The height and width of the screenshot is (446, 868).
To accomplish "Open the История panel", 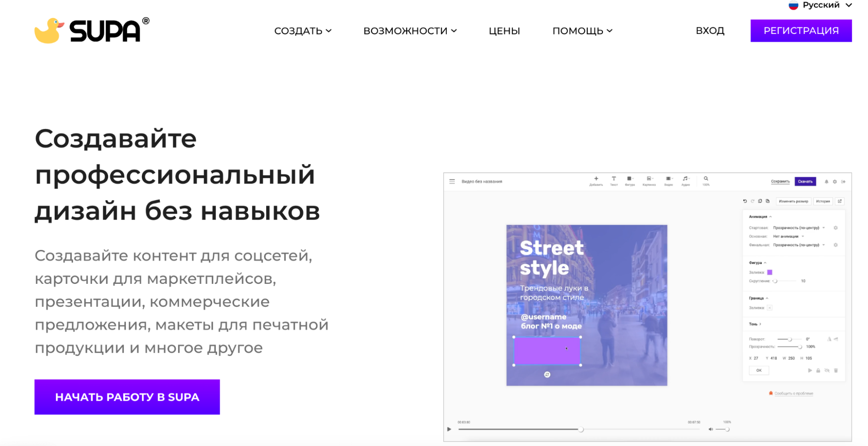I will [x=823, y=201].
